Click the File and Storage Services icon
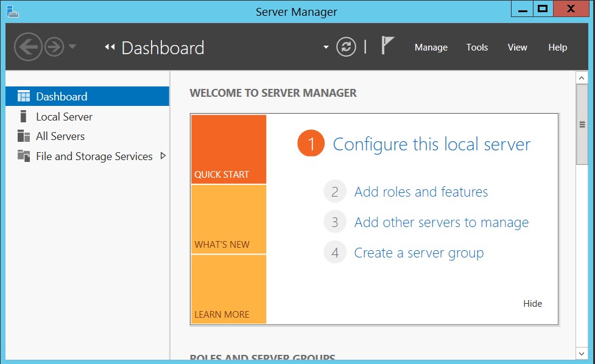 point(24,155)
